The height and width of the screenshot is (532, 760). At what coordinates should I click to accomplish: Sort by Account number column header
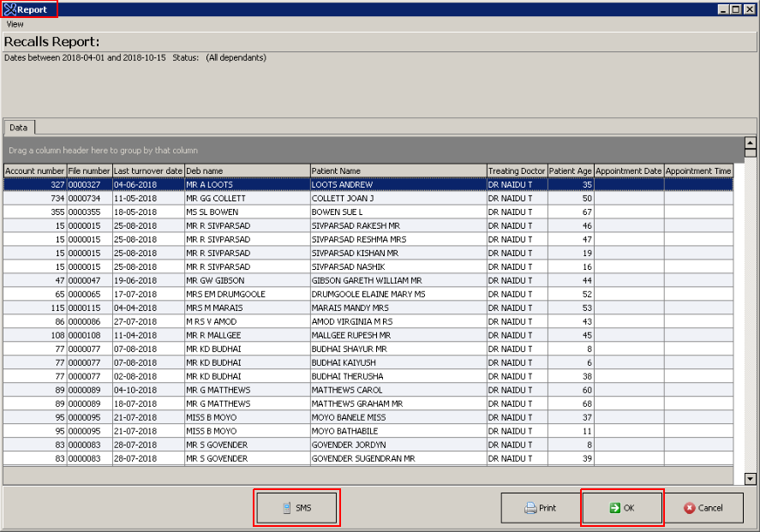point(34,170)
